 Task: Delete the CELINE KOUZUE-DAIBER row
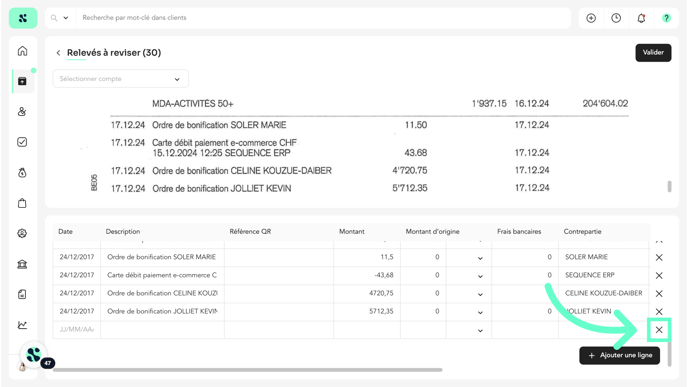pyautogui.click(x=659, y=294)
